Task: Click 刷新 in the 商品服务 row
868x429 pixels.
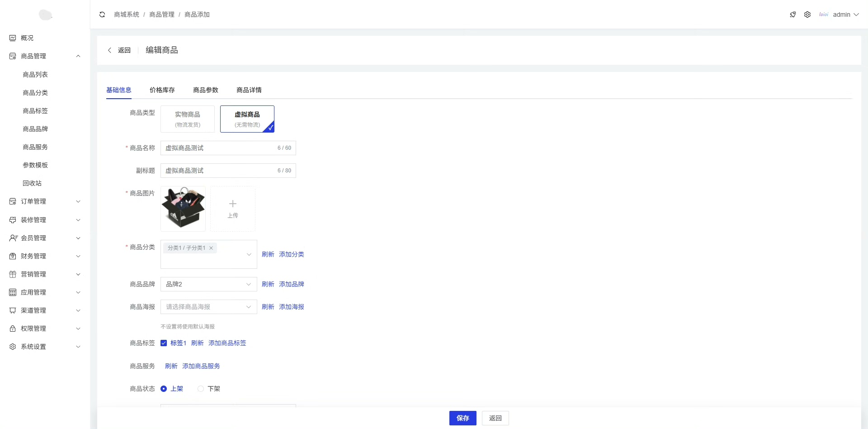Action: [x=171, y=366]
